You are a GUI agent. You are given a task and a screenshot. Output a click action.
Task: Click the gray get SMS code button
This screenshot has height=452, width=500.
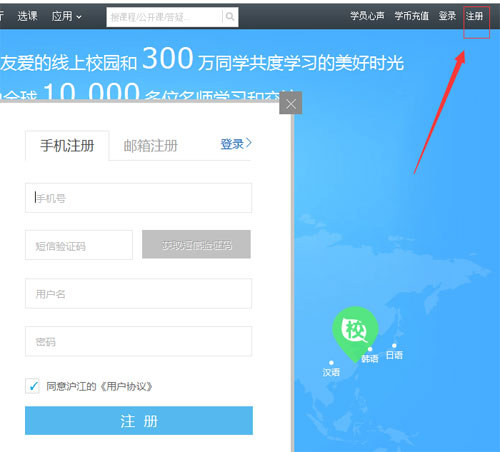pyautogui.click(x=196, y=244)
